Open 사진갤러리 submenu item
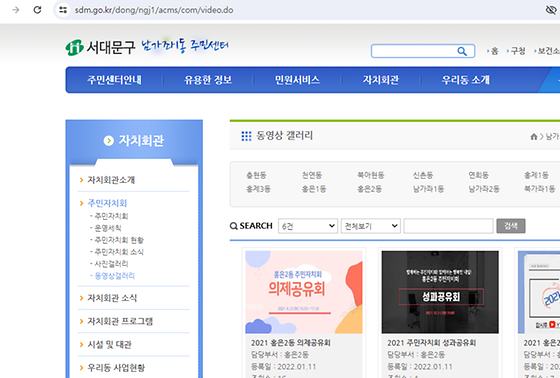The height and width of the screenshot is (378, 560). tap(111, 264)
